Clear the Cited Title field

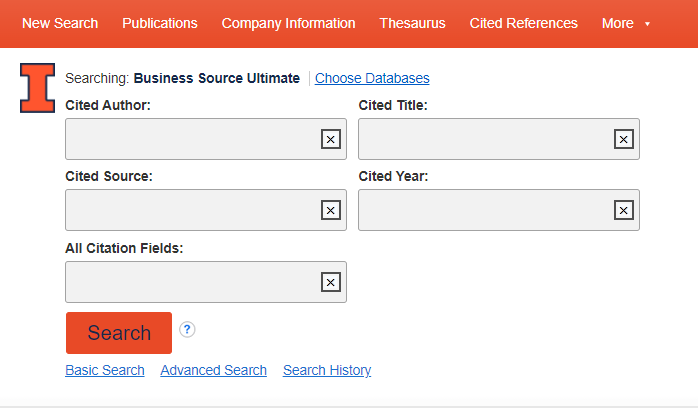pyautogui.click(x=623, y=139)
